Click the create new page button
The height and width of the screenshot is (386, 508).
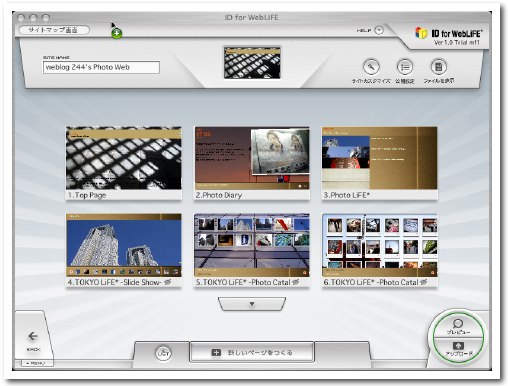(252, 352)
